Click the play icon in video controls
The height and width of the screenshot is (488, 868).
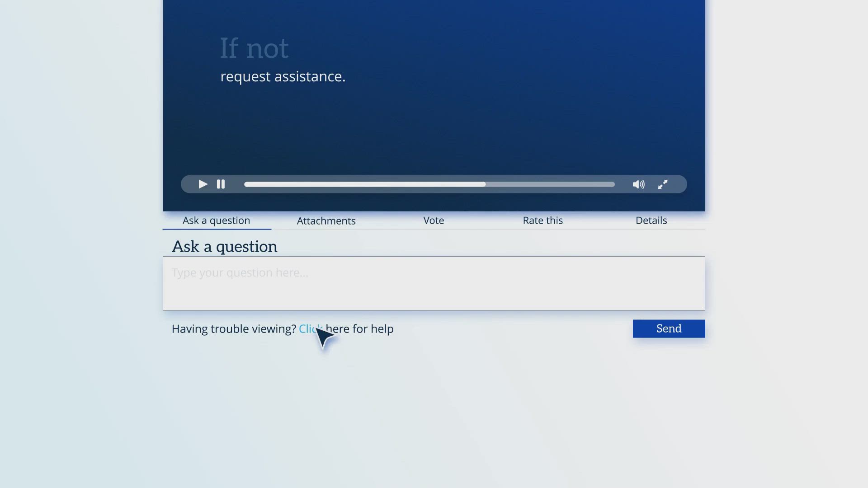coord(203,184)
